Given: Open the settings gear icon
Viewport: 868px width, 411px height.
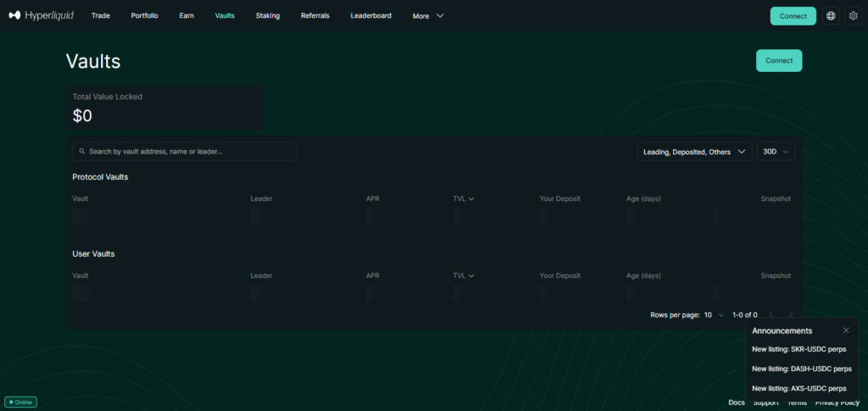Looking at the screenshot, I should (x=853, y=15).
